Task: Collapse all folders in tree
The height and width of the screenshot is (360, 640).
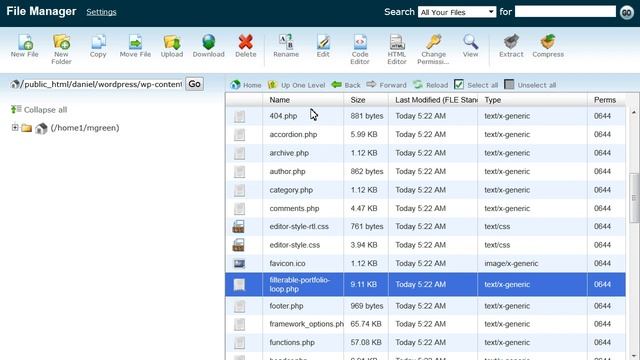Action: click(x=39, y=110)
